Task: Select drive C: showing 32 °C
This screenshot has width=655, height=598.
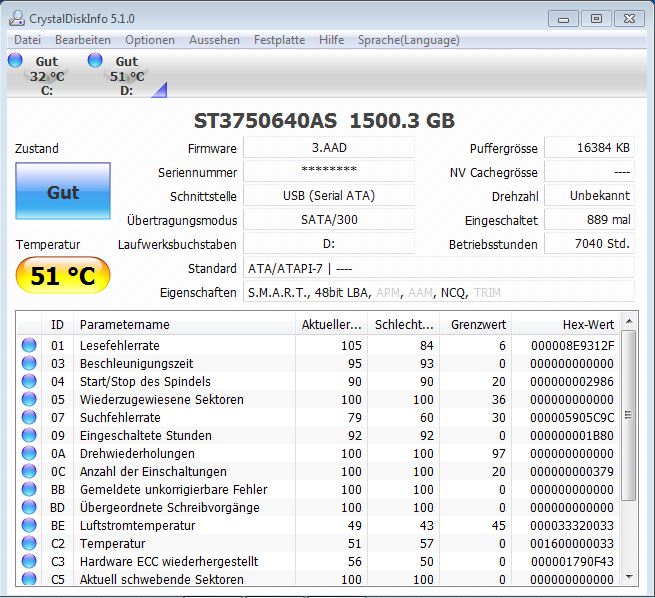Action: (47, 76)
